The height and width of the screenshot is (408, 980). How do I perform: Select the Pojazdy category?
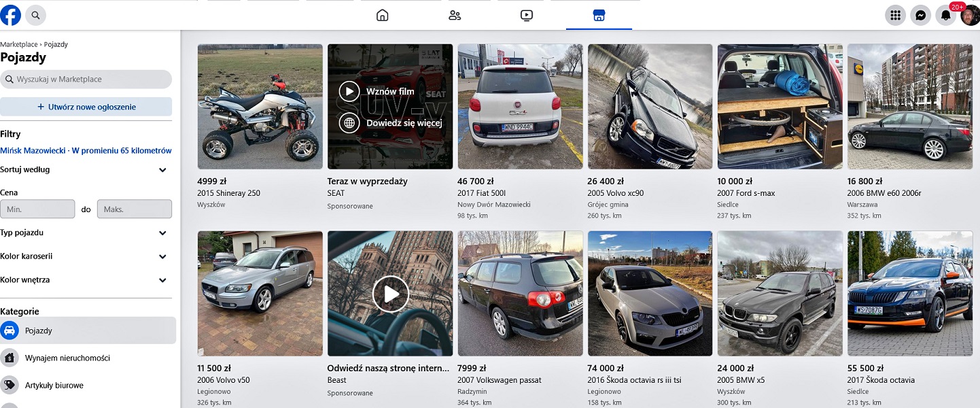tap(88, 330)
